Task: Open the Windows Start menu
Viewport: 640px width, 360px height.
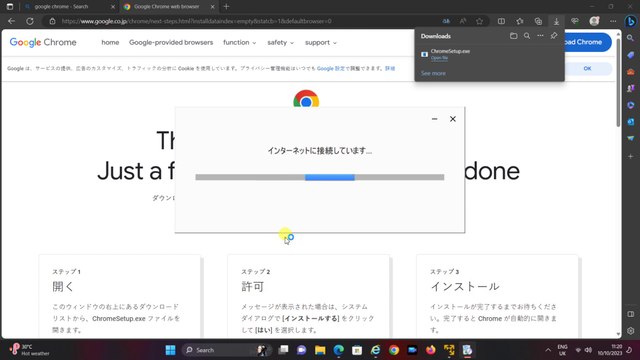Action: tap(171, 350)
